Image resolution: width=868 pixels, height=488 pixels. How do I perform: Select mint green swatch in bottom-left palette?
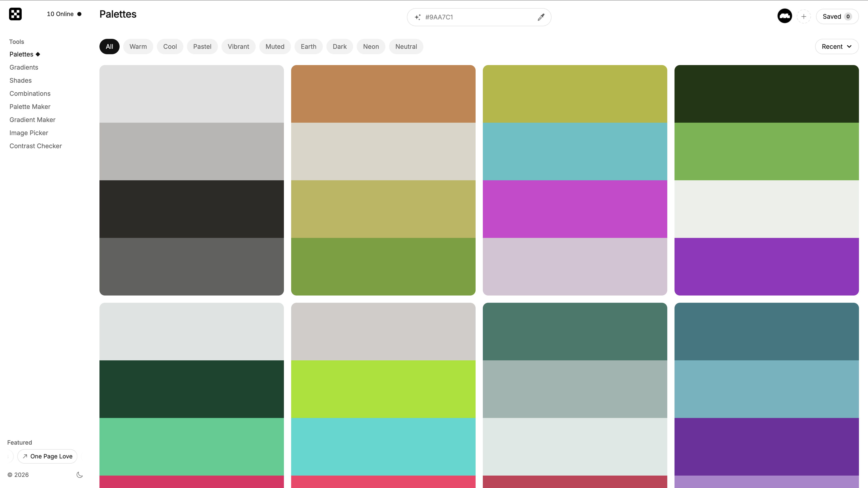[191, 447]
